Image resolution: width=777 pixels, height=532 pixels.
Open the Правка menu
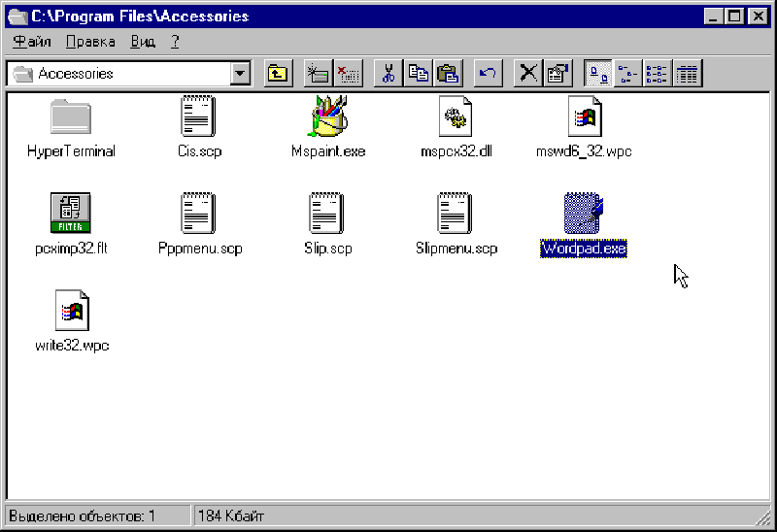tap(90, 42)
